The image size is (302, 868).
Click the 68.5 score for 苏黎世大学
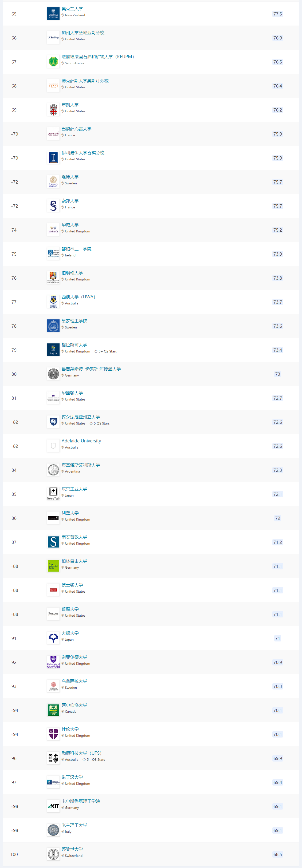[277, 854]
